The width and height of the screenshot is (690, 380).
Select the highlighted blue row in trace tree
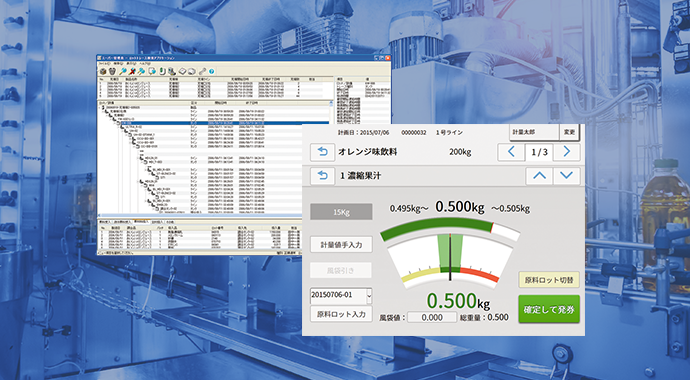pyautogui.click(x=225, y=123)
